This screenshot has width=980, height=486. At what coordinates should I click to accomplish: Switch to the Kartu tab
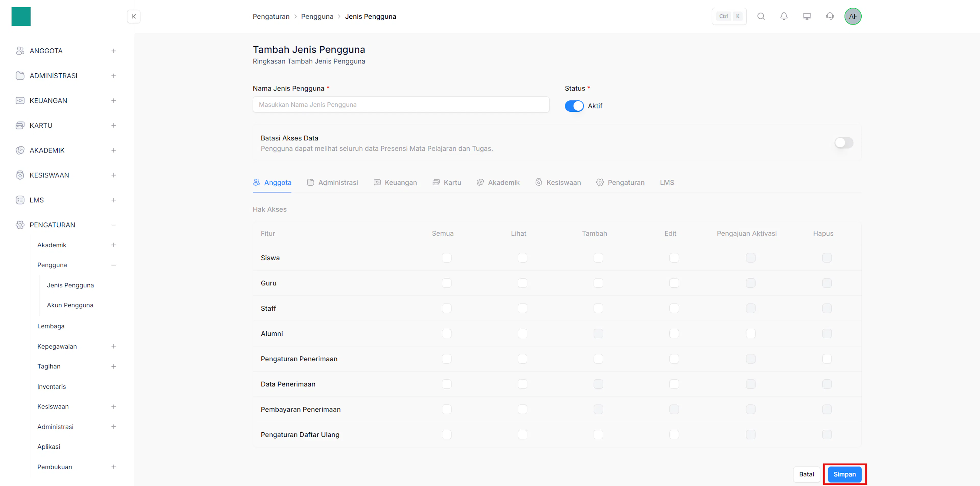447,182
